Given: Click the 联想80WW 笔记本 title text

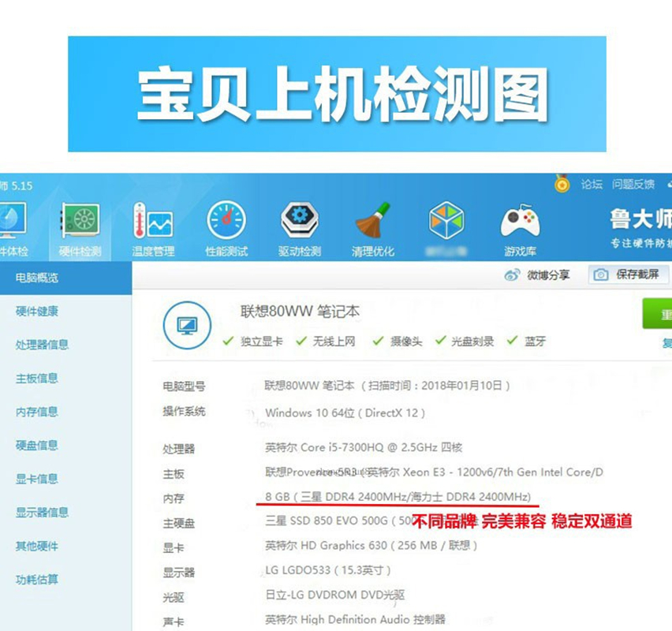Looking at the screenshot, I should pyautogui.click(x=300, y=312).
